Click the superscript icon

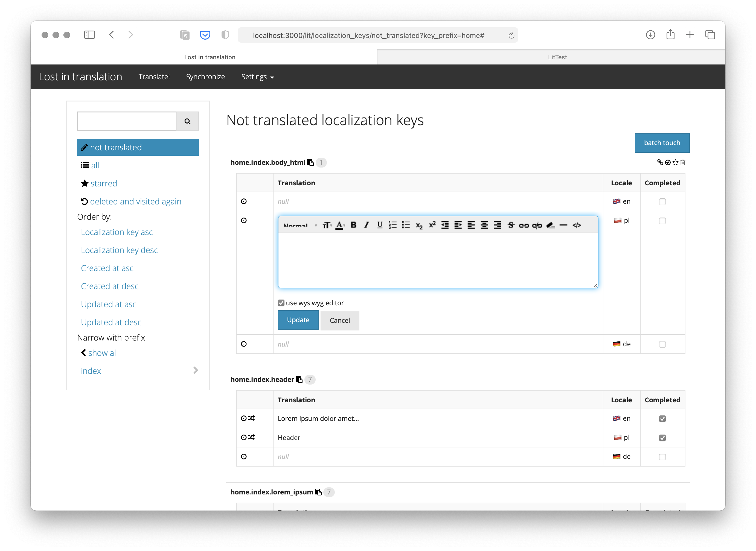432,225
